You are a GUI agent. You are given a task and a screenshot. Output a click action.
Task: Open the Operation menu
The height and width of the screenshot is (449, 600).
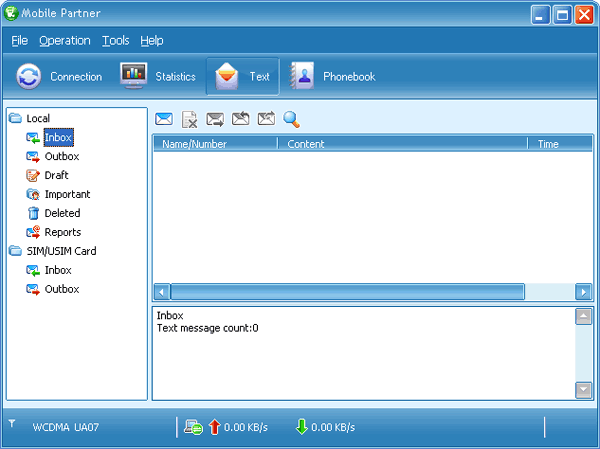[65, 41]
